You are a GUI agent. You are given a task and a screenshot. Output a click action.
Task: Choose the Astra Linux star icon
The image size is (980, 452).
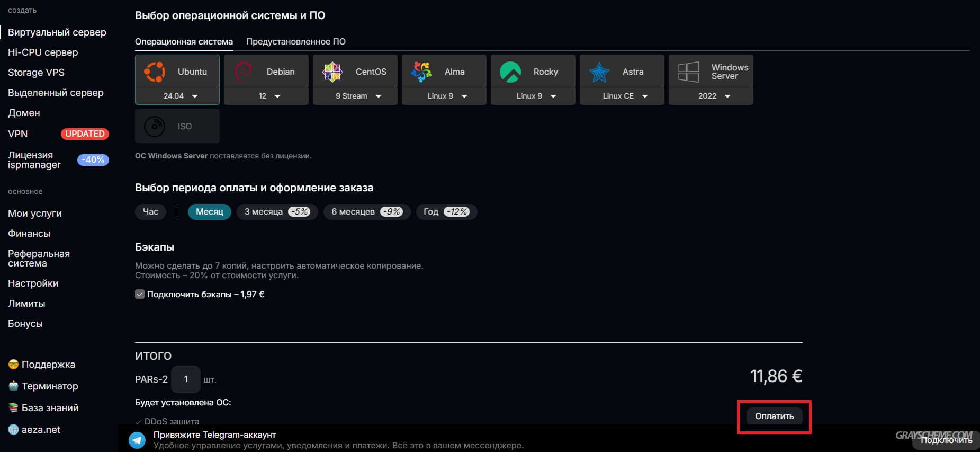coord(599,72)
